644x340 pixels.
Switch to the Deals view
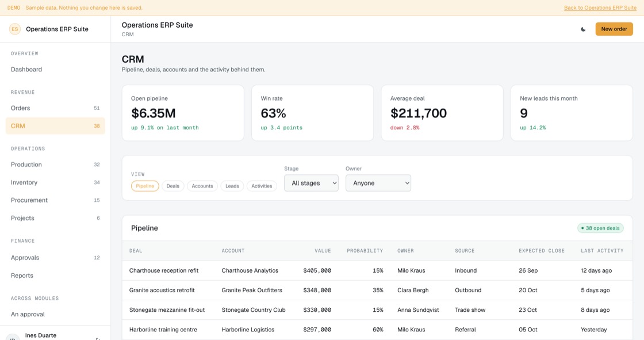point(173,186)
